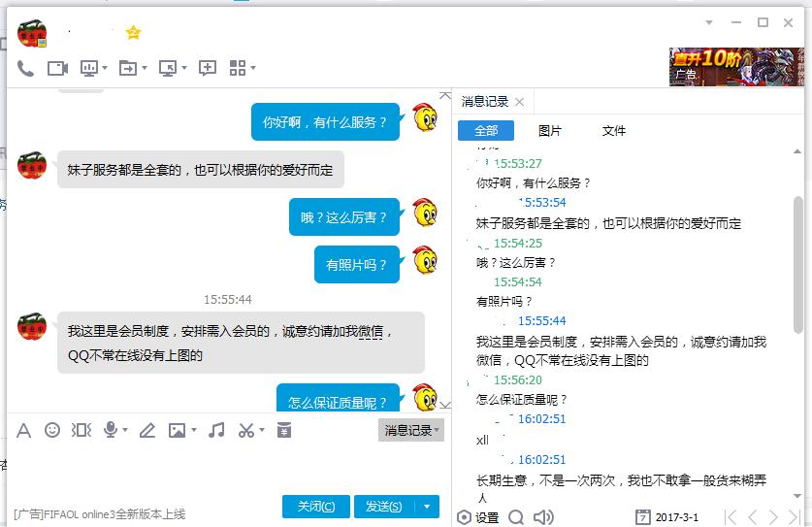Send a window shake (nudge) icon
The image size is (812, 527).
click(81, 430)
